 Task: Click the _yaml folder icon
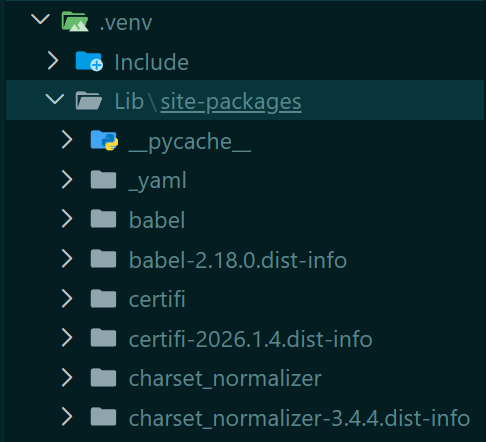click(x=103, y=180)
